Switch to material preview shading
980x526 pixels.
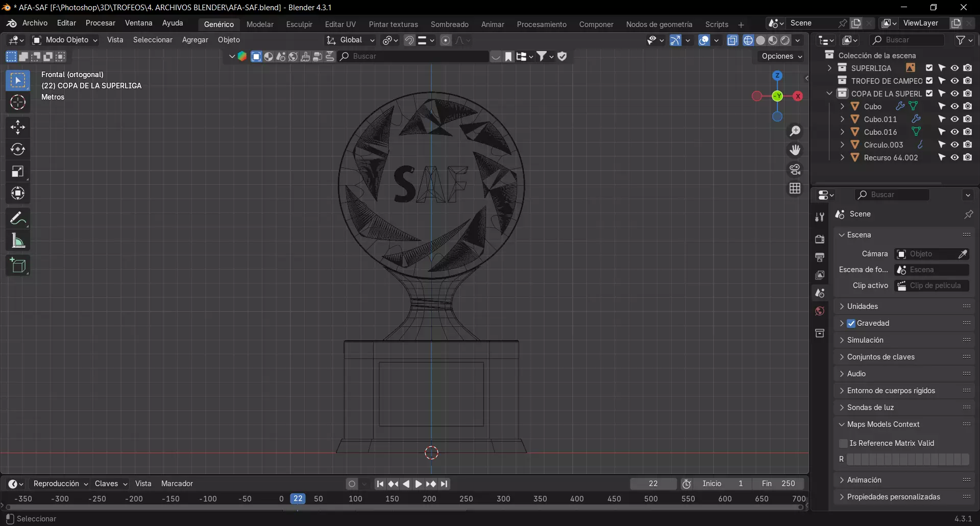click(773, 40)
